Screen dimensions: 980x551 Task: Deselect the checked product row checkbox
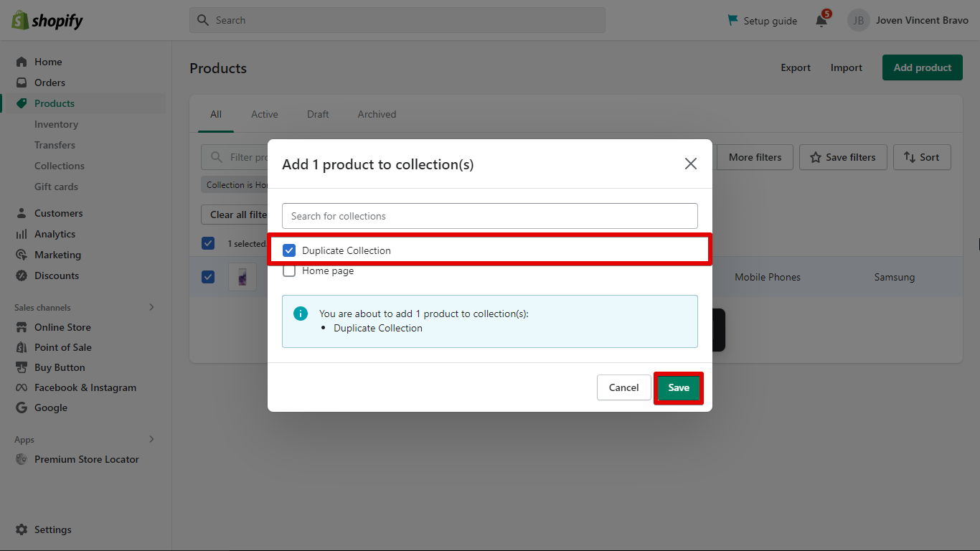(x=208, y=277)
